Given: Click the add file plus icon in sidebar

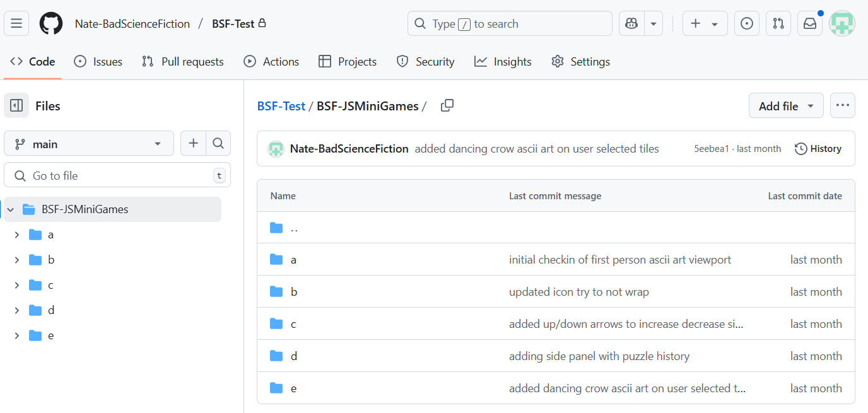Looking at the screenshot, I should [193, 144].
